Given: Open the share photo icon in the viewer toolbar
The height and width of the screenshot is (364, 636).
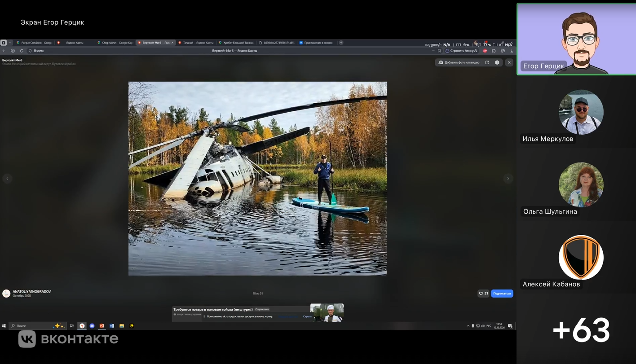Looking at the screenshot, I should (x=487, y=62).
